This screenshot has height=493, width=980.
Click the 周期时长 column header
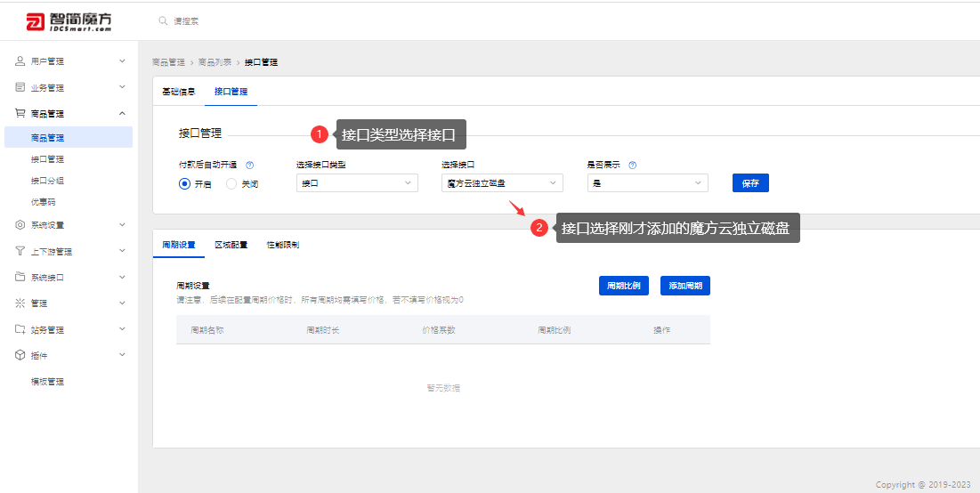[322, 330]
